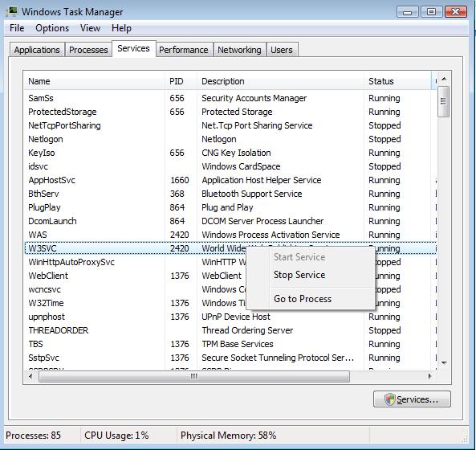Click PID 1660 of AppHostSvc
This screenshot has width=476, height=450.
tap(180, 180)
